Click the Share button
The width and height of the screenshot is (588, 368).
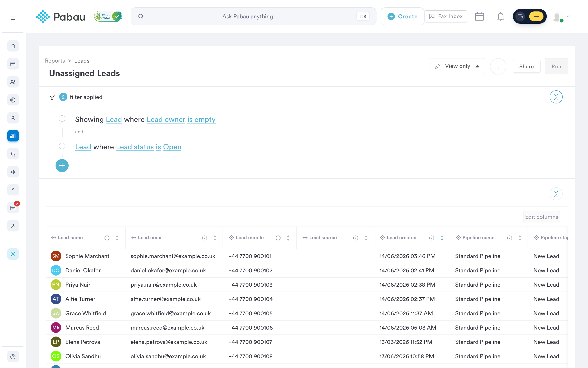[x=527, y=66]
